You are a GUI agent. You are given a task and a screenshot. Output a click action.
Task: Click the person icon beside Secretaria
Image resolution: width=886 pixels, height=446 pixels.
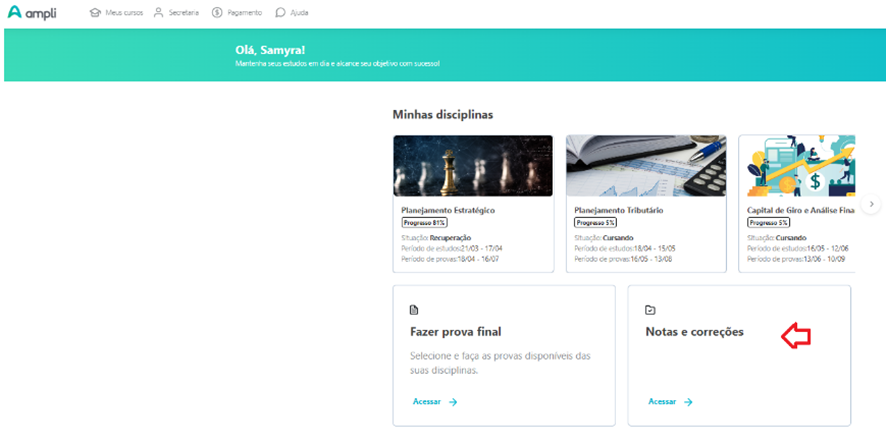158,12
